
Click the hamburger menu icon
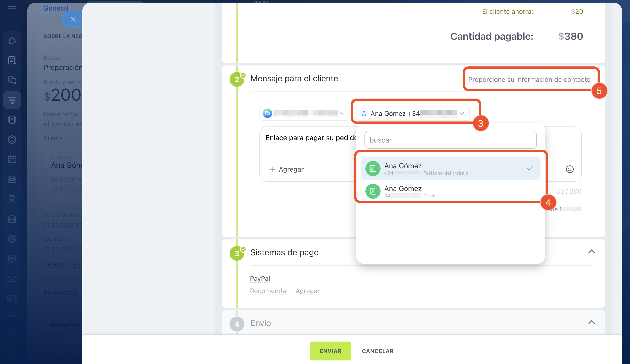[12, 9]
